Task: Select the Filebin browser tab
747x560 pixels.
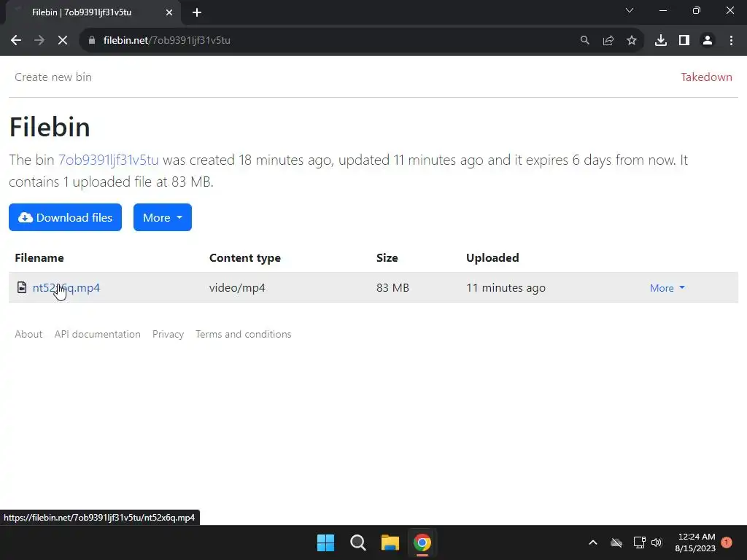Action: [93, 12]
